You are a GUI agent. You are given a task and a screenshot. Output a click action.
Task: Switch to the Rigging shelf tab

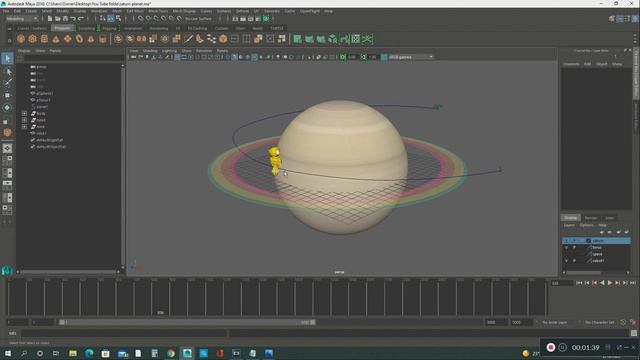(109, 28)
